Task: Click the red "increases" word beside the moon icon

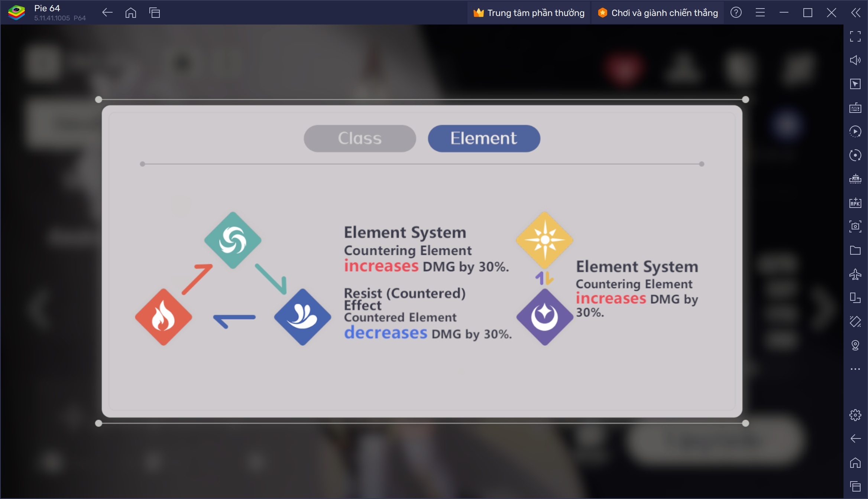Action: pos(611,299)
